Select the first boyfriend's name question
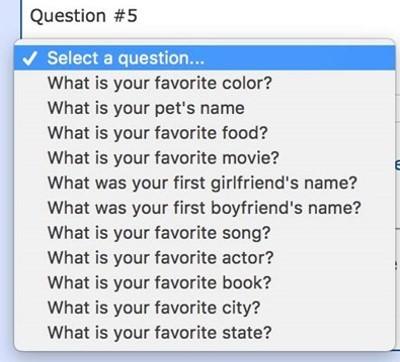400x362 pixels. [x=204, y=208]
